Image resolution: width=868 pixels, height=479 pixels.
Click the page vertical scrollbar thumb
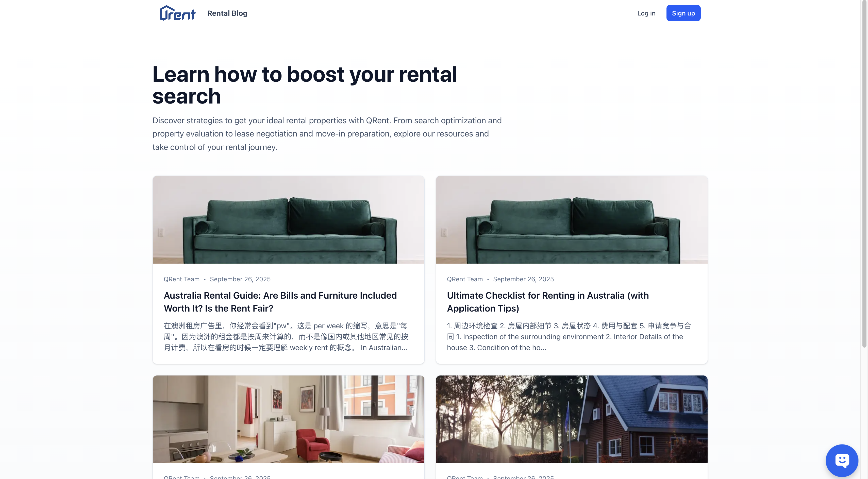864,174
